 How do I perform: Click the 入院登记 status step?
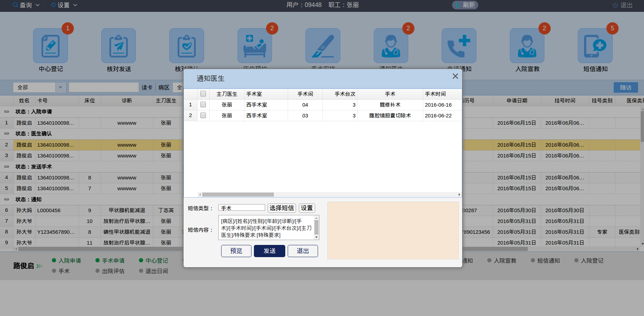(x=589, y=261)
